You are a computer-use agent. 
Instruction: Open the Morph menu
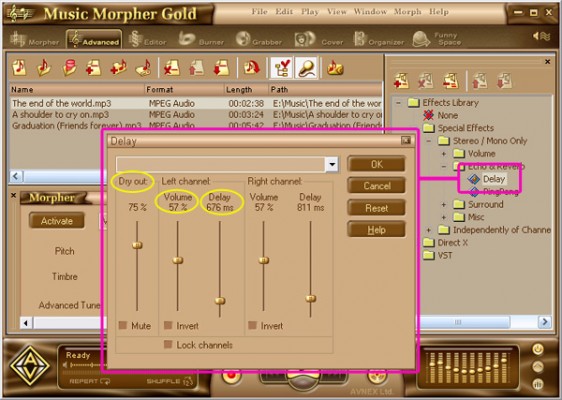coord(408,11)
